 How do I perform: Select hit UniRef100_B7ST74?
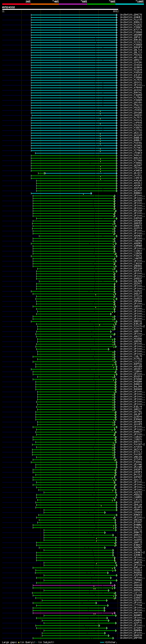click(131, 30)
